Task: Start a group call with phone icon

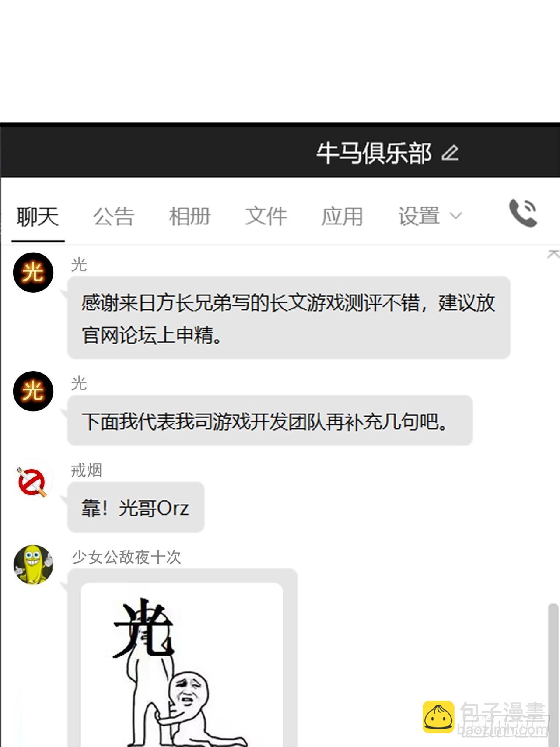Action: [x=523, y=213]
